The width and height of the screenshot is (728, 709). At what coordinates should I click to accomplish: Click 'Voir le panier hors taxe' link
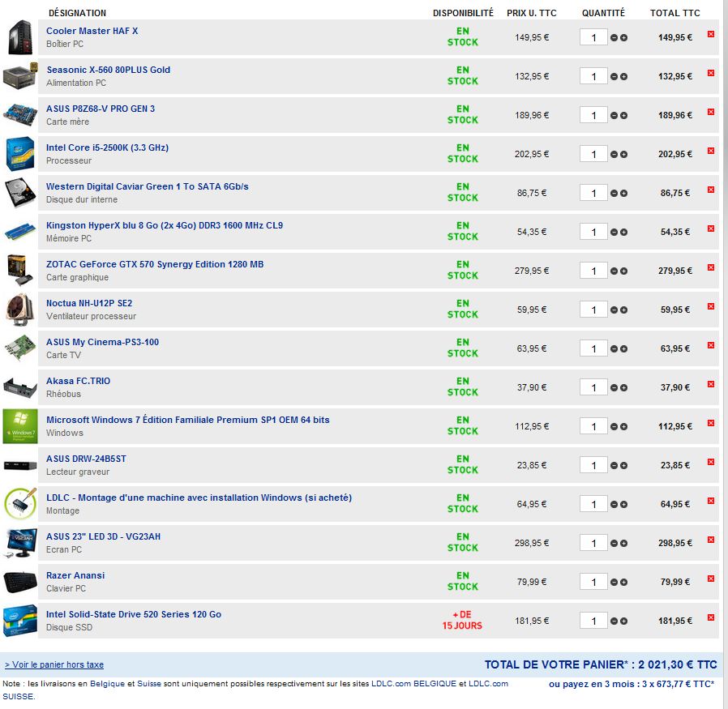[54, 664]
